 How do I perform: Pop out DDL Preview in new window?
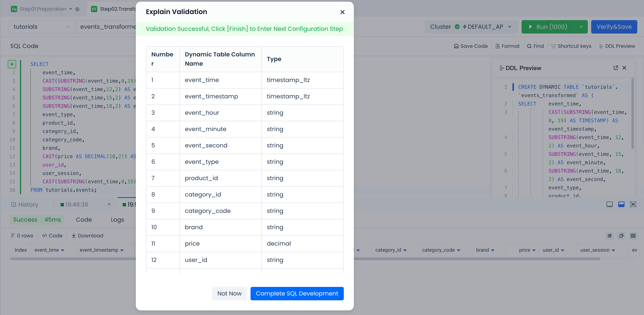[x=615, y=68]
